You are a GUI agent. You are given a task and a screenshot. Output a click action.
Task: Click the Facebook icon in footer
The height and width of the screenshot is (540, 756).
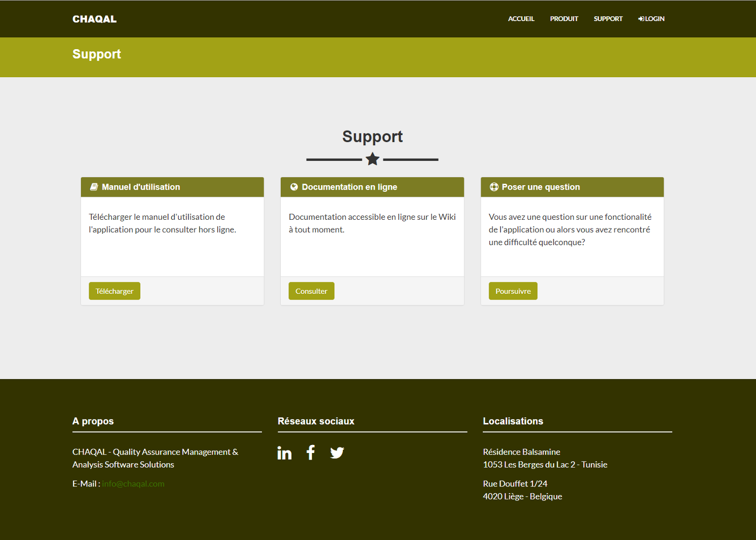[310, 453]
